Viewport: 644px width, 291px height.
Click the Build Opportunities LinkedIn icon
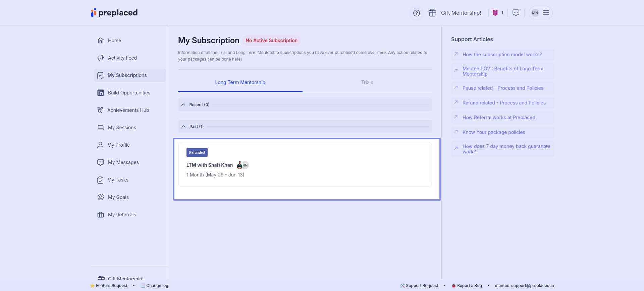click(x=101, y=93)
